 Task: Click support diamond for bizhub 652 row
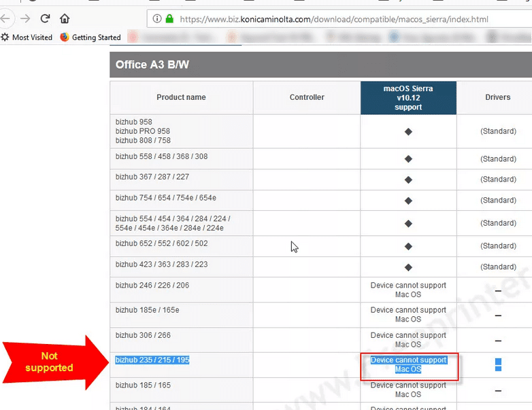pos(408,247)
